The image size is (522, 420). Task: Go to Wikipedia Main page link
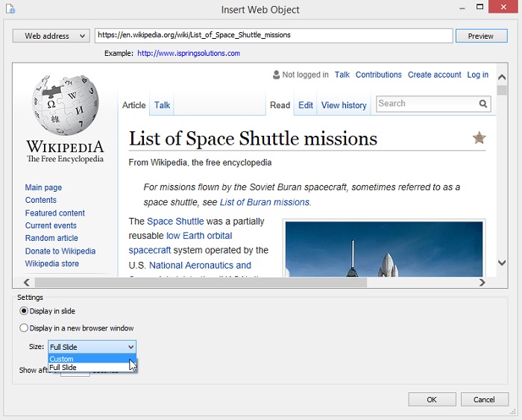[43, 187]
